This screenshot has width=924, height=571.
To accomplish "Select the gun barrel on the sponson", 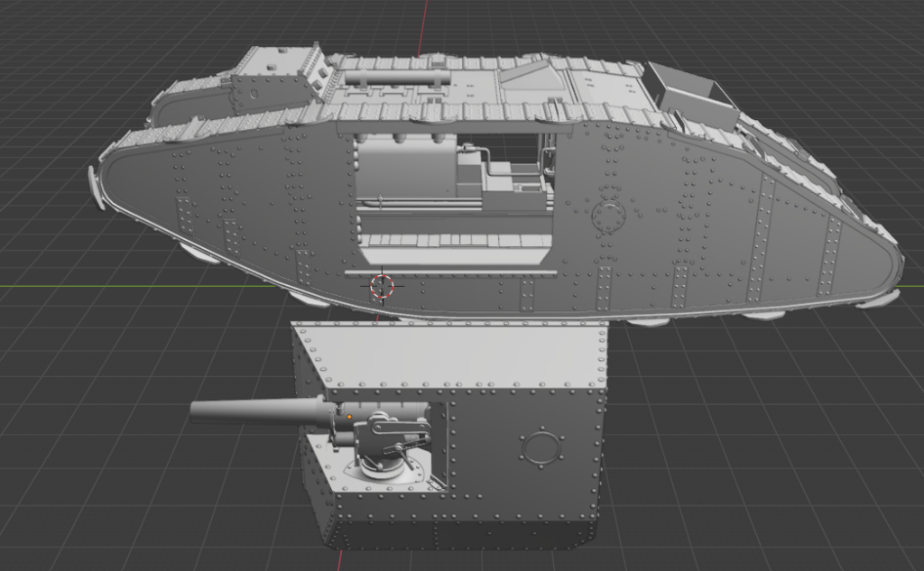I will pyautogui.click(x=253, y=410).
